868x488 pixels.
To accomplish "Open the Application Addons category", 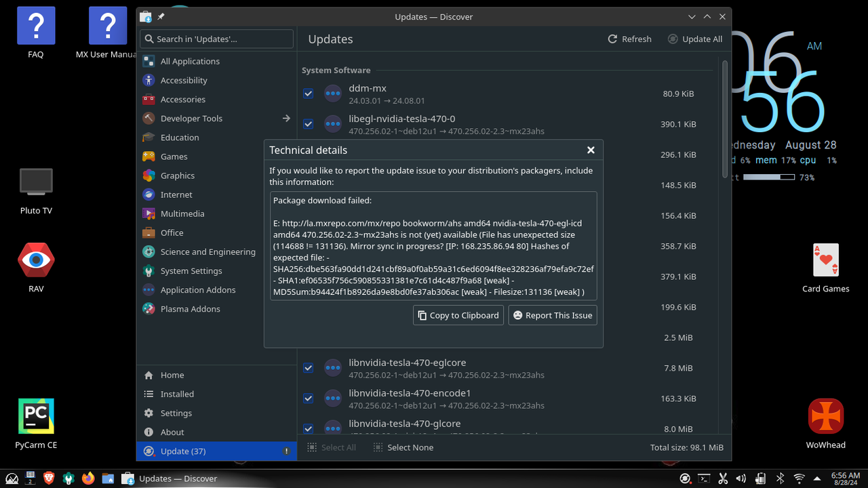I will (x=216, y=289).
